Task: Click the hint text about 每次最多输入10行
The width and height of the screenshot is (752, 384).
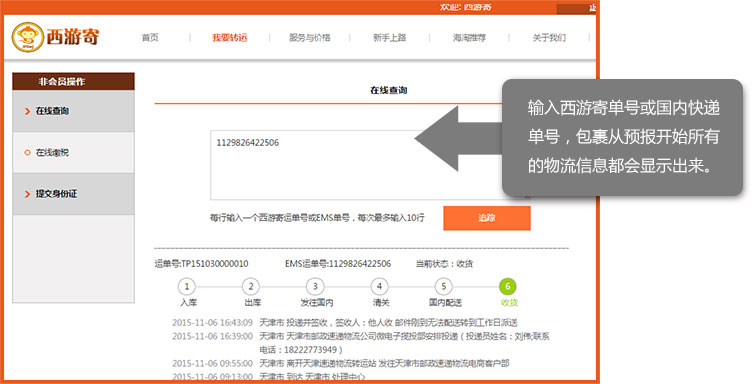Action: (317, 218)
